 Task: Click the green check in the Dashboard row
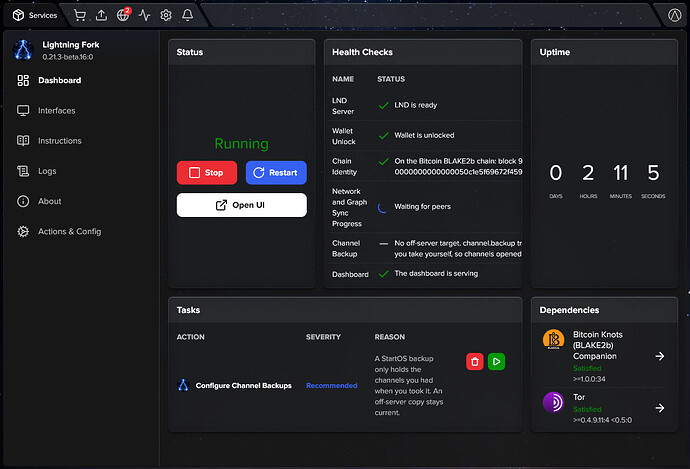pyautogui.click(x=383, y=274)
